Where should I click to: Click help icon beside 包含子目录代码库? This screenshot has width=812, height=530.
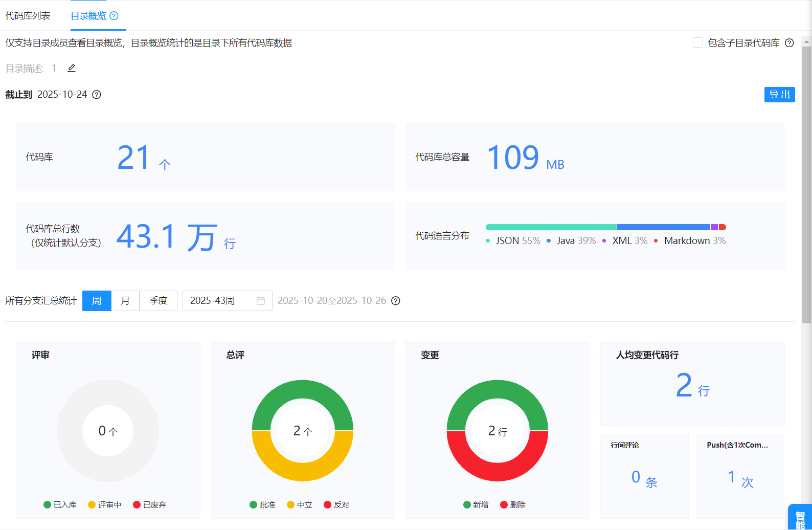point(789,43)
